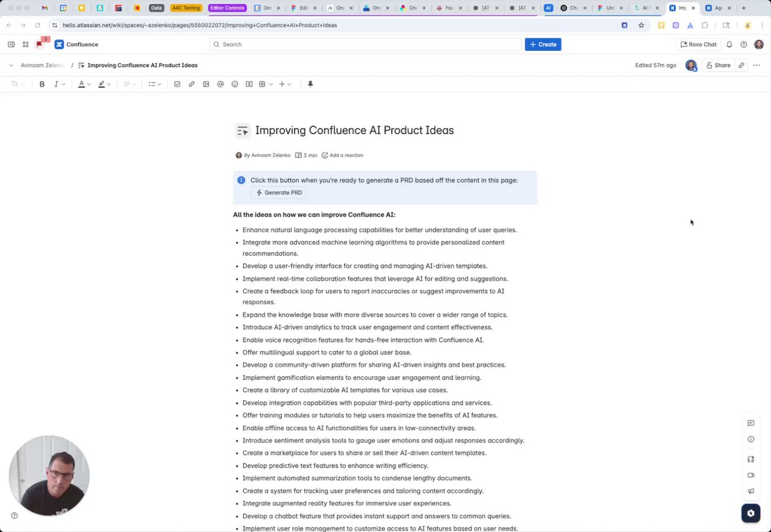Click the blue Create button
771x532 pixels.
(543, 45)
